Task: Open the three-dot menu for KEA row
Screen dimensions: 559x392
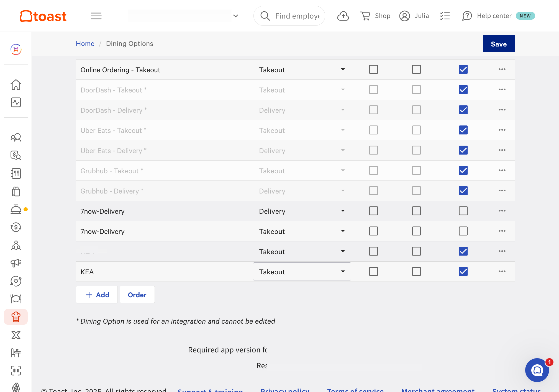Action: [x=502, y=271]
